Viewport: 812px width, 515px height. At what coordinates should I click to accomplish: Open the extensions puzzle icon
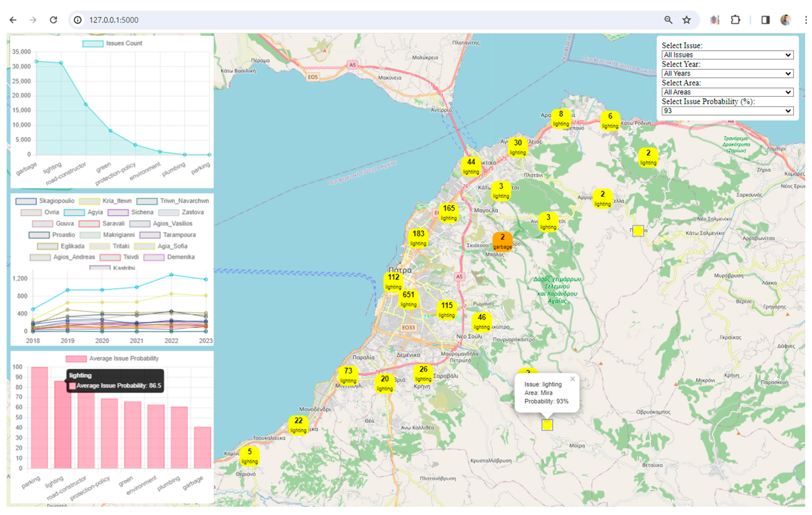coord(735,20)
